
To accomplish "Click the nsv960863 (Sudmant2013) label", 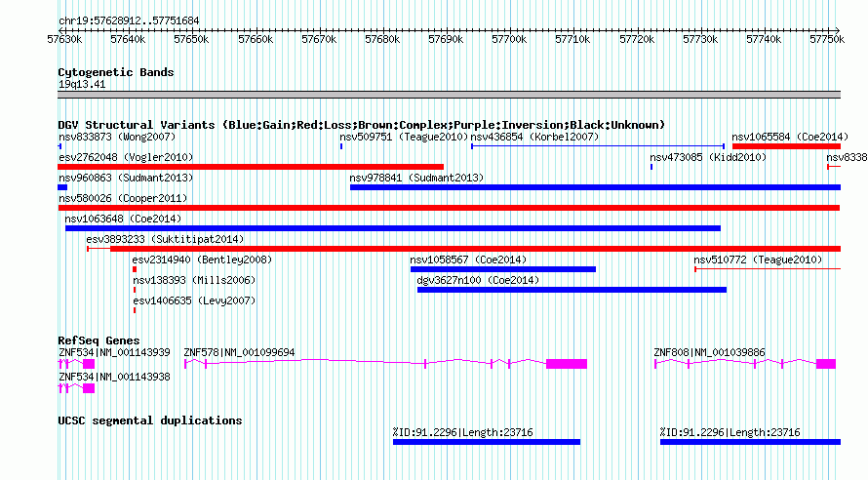I will [126, 178].
